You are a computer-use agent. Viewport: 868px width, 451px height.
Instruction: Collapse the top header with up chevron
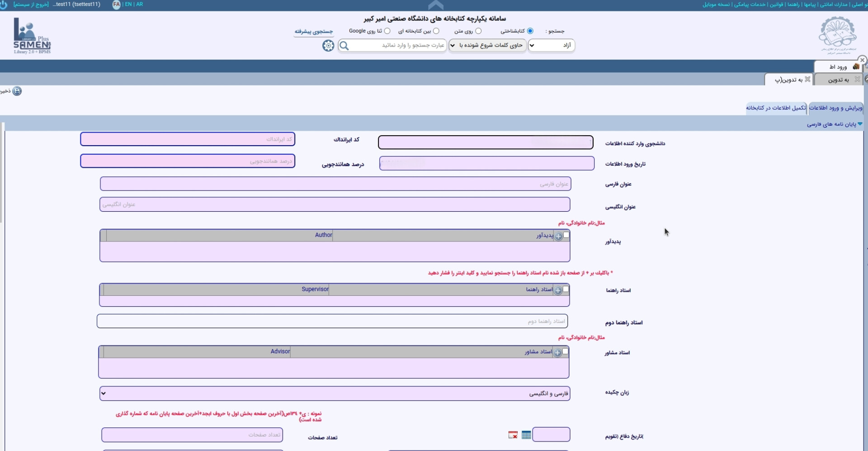pos(435,5)
